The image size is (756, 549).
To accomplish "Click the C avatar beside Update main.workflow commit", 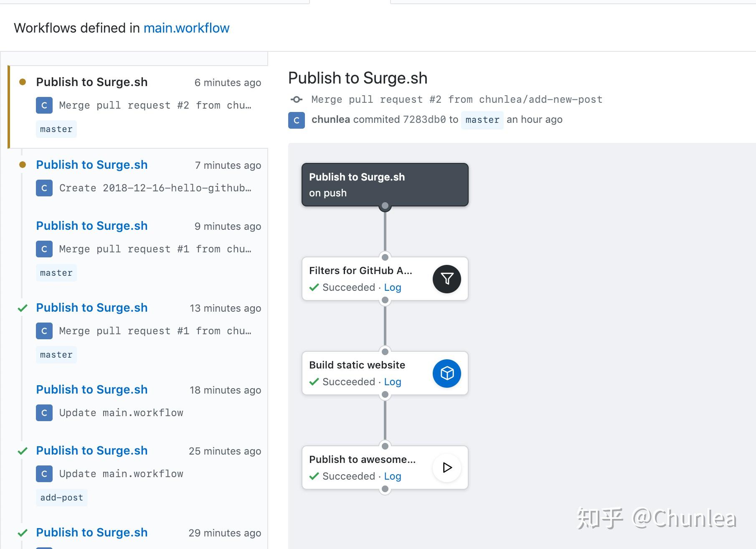I will click(x=44, y=413).
